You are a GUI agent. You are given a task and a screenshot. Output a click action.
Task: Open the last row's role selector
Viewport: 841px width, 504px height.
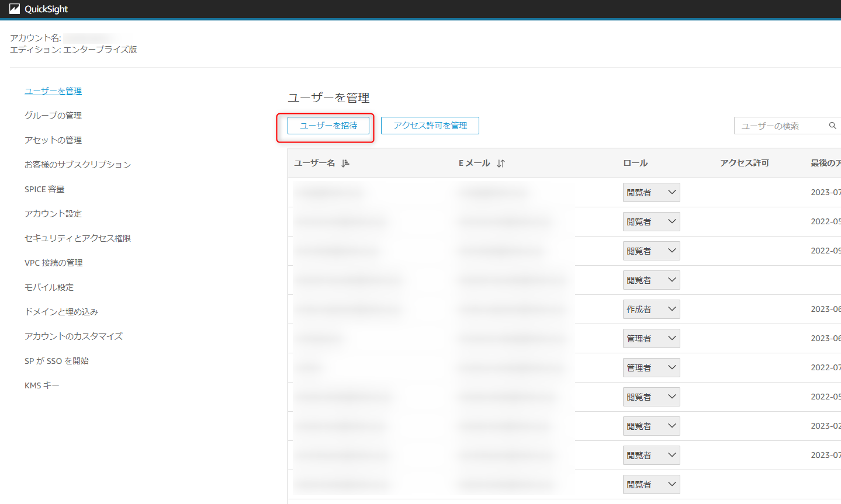pyautogui.click(x=651, y=484)
